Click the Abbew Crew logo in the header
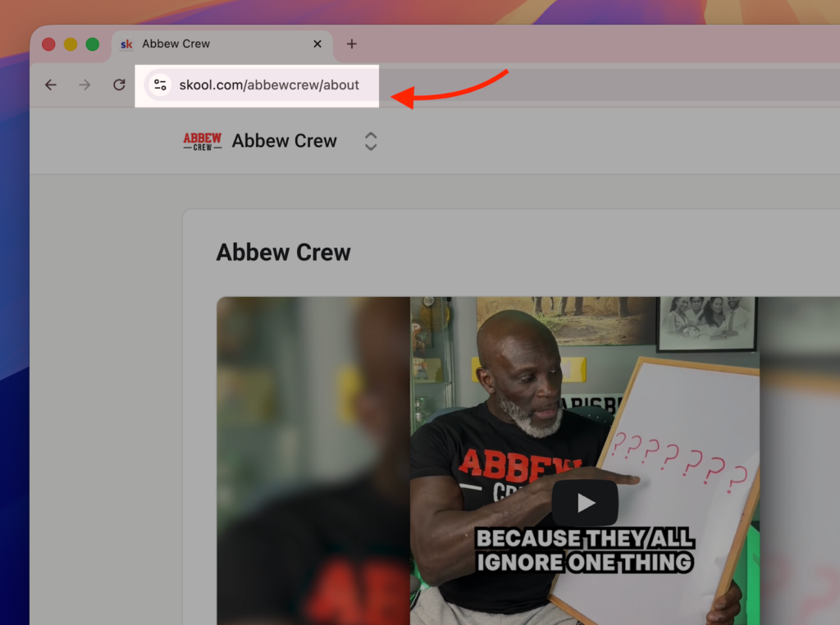 (x=202, y=140)
